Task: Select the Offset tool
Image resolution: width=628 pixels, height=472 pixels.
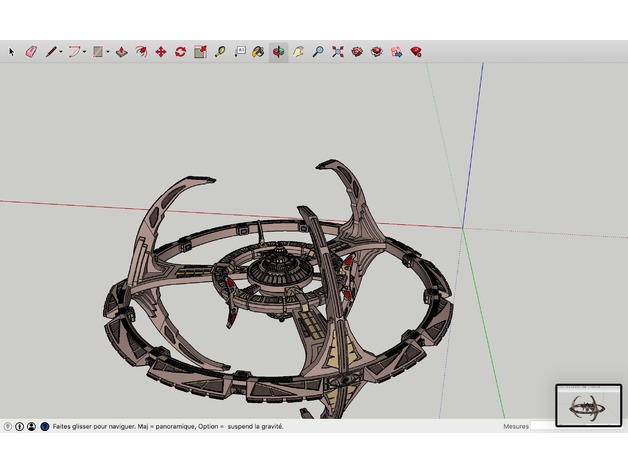Action: coord(141,51)
